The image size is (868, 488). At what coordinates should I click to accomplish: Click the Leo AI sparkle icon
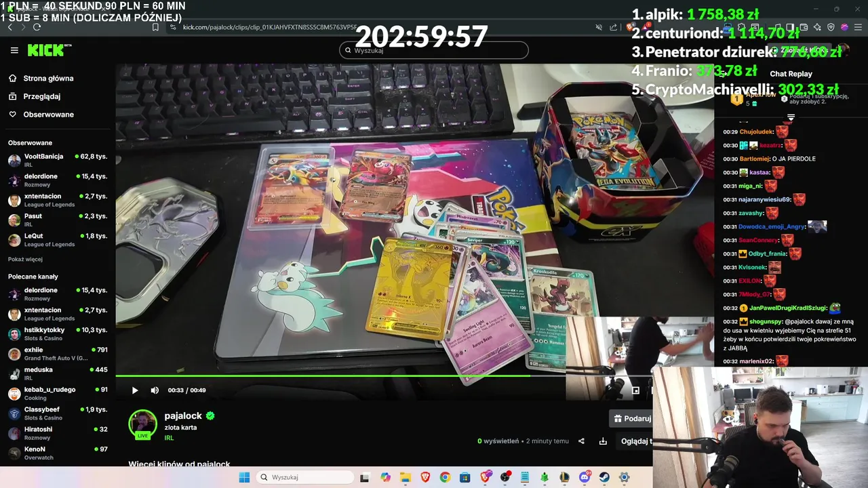pyautogui.click(x=817, y=27)
